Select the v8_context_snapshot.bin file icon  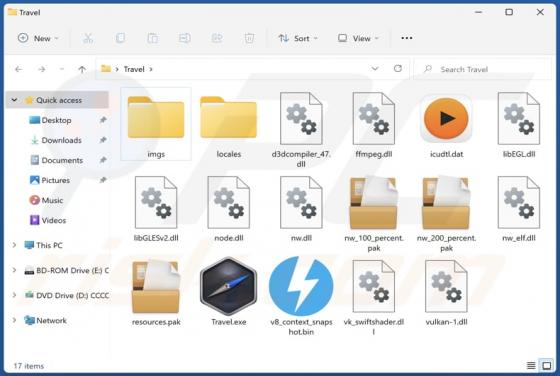coord(301,286)
